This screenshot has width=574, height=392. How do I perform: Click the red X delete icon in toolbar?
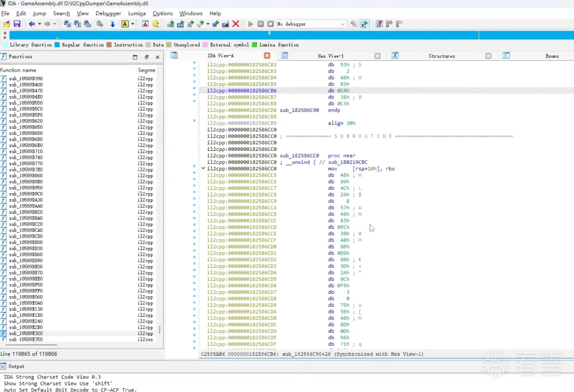(236, 24)
